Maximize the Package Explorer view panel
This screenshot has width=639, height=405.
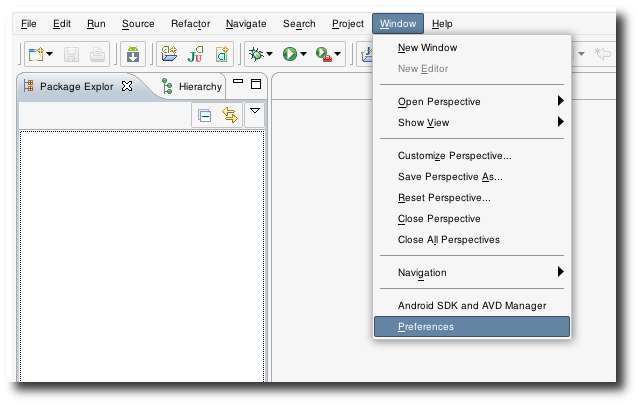(255, 84)
